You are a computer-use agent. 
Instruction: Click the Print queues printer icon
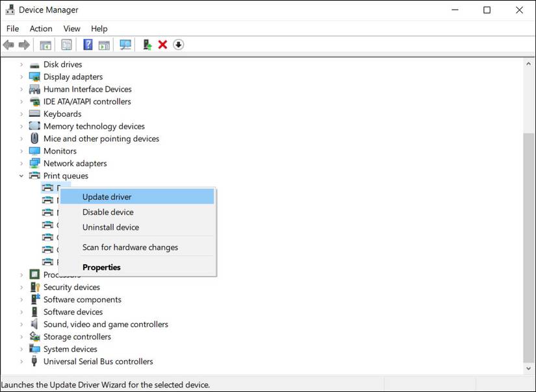coord(34,175)
